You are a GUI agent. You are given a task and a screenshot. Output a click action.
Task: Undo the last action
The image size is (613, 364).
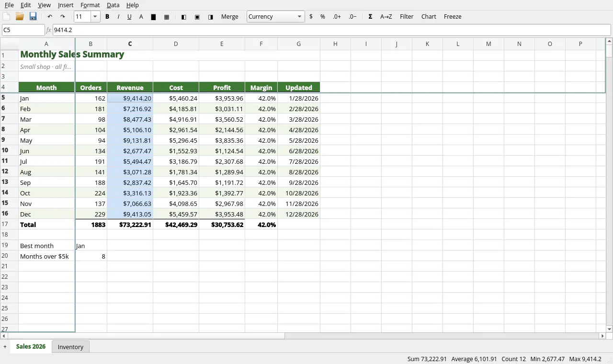click(x=50, y=17)
